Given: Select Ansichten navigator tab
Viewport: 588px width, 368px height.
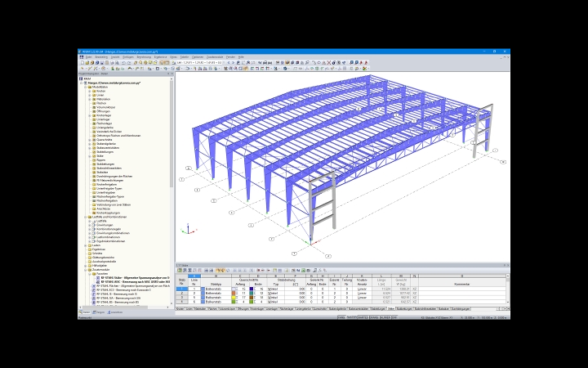Looking at the screenshot, I should (115, 312).
